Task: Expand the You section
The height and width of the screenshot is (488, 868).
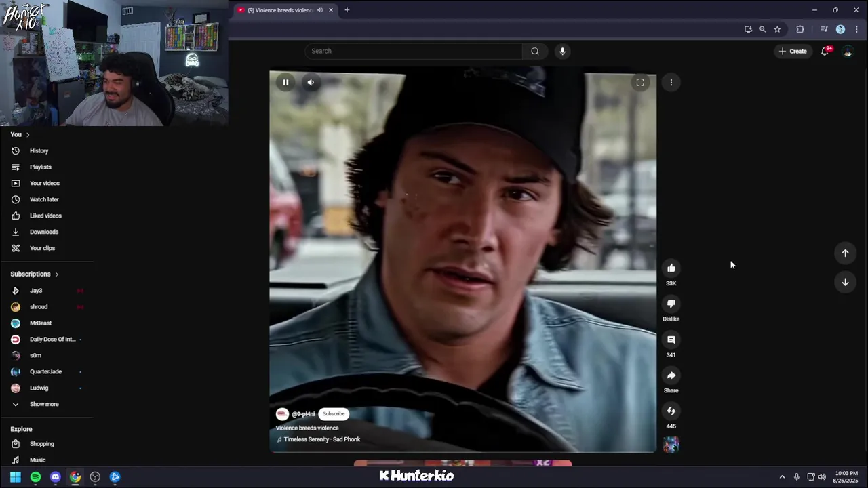Action: (20, 134)
